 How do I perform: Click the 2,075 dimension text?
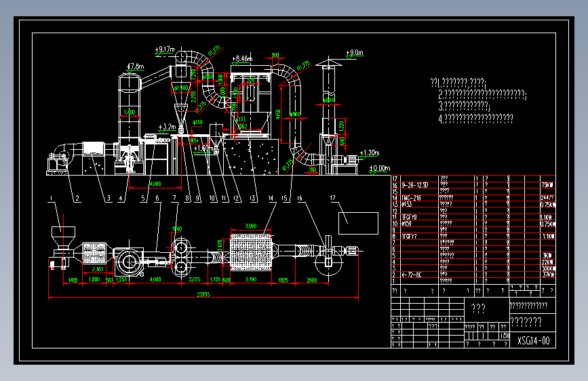194,279
